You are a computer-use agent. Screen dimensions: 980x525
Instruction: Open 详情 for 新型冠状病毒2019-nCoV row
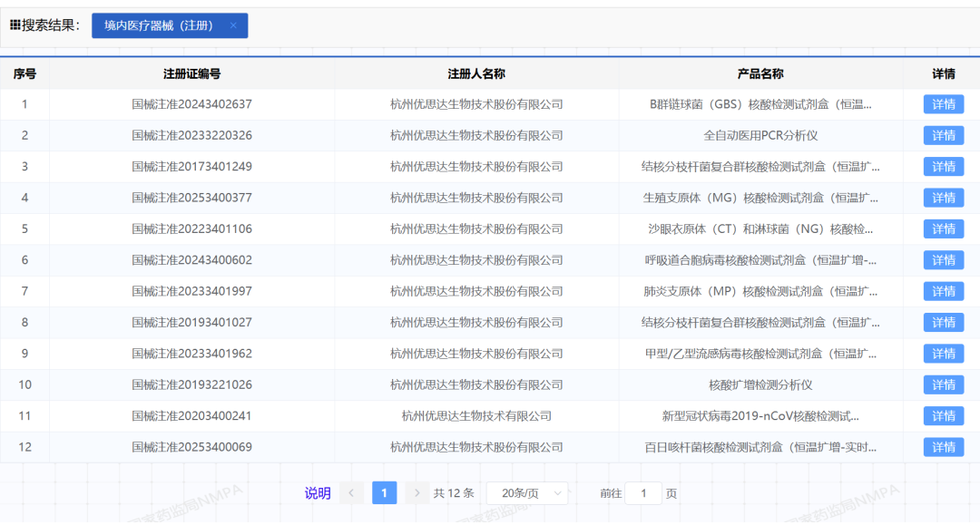pyautogui.click(x=944, y=416)
